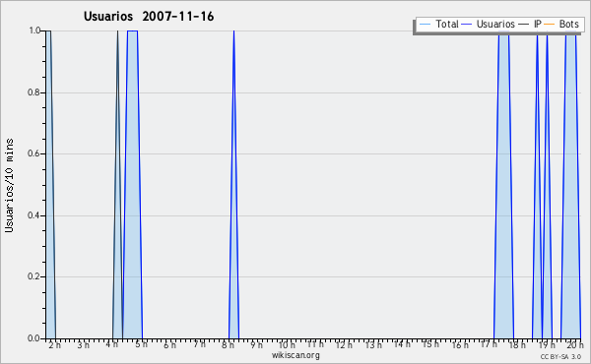
Task: Click the "20 h" x-axis label
Action: (x=575, y=344)
